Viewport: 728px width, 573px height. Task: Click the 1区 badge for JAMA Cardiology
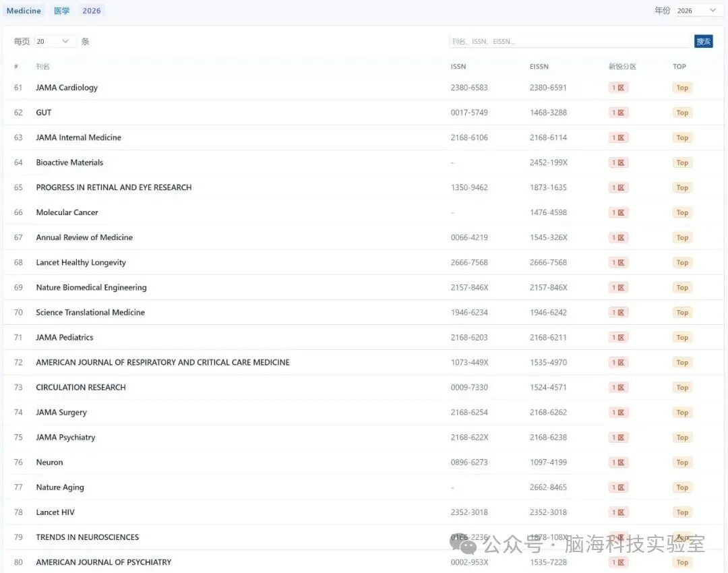click(x=618, y=87)
